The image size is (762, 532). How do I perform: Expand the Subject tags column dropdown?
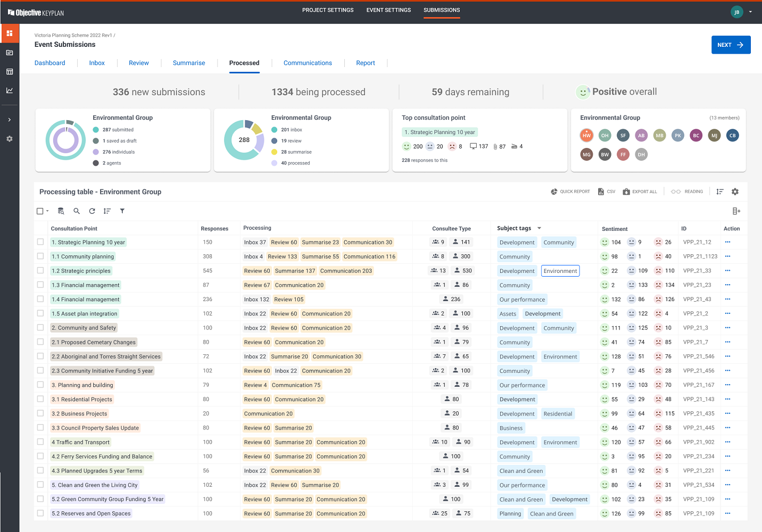click(539, 228)
